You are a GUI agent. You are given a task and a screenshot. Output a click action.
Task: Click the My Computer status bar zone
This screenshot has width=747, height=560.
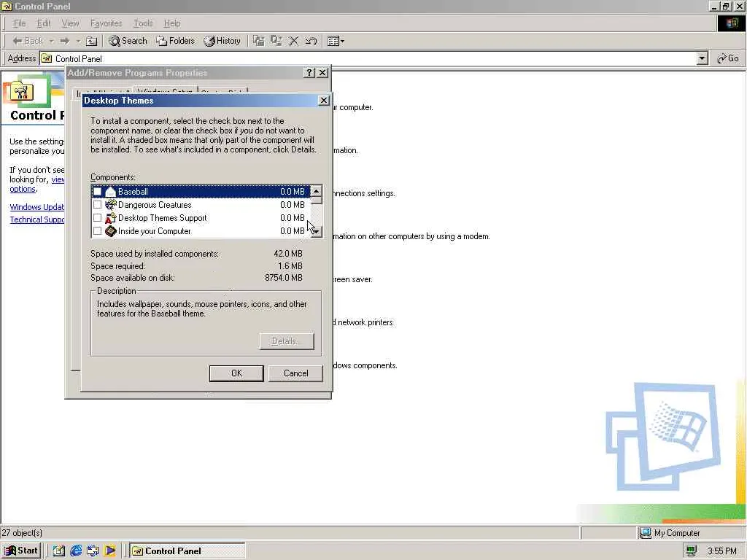pyautogui.click(x=692, y=533)
